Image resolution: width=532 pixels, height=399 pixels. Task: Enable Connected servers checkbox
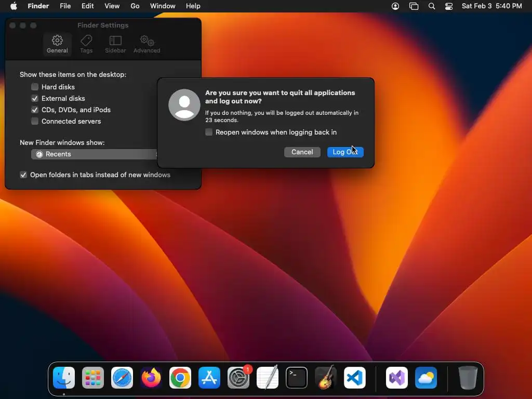coord(35,121)
